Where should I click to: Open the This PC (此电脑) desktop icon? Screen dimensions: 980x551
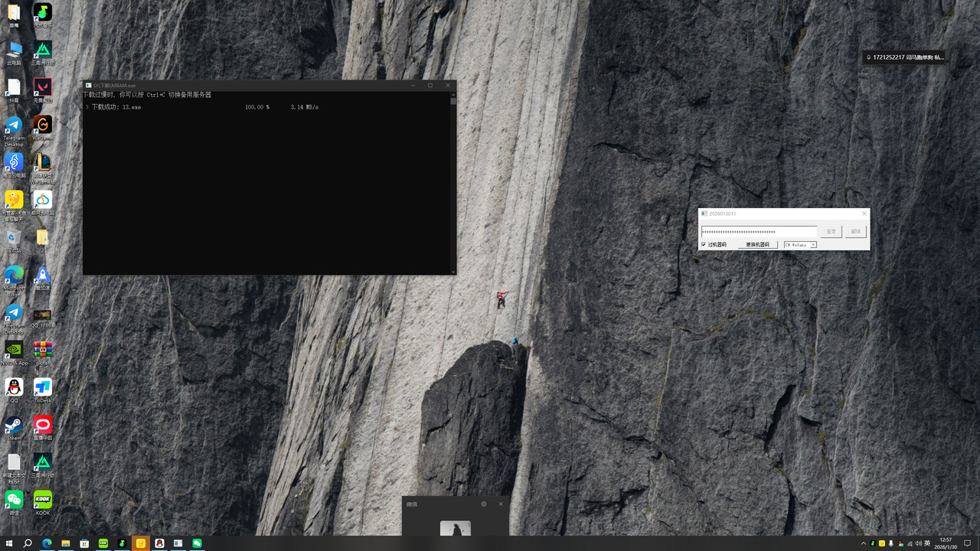click(x=14, y=54)
